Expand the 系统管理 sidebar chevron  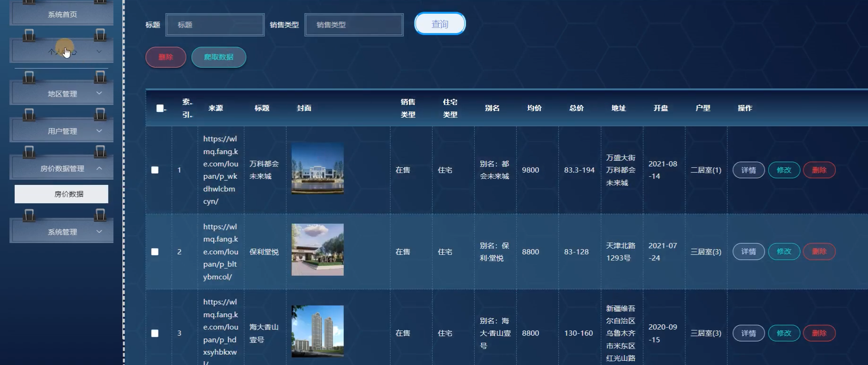(x=99, y=231)
